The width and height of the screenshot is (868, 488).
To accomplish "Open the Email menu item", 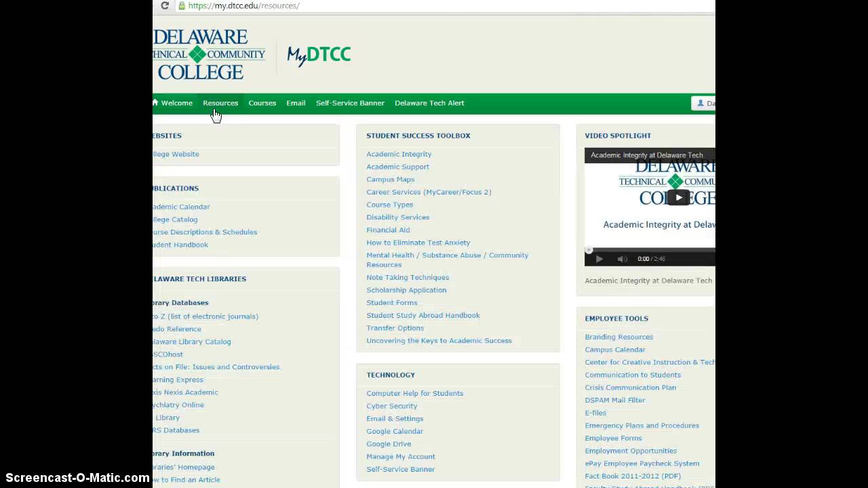I will (296, 103).
